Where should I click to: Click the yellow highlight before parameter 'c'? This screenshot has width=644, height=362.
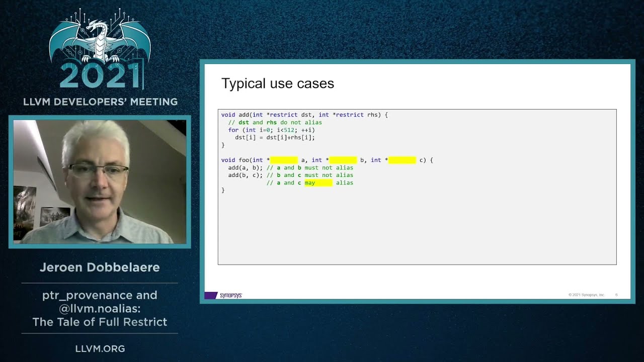(402, 160)
